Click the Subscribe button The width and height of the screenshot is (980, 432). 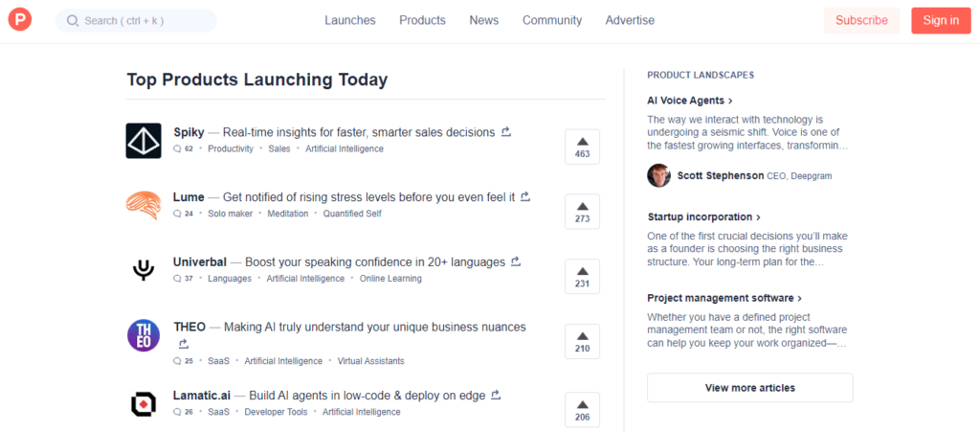pyautogui.click(x=861, y=21)
